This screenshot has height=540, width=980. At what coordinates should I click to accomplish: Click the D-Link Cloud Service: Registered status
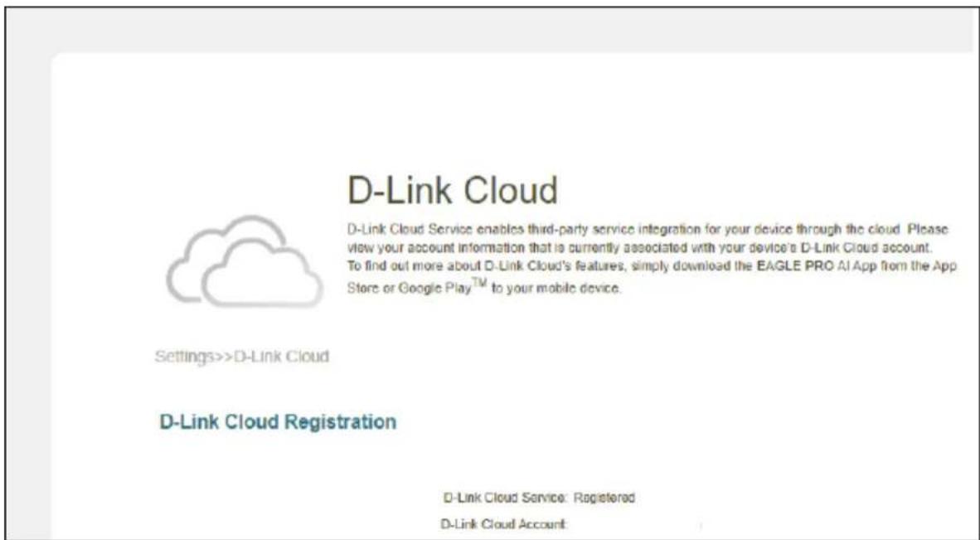point(539,499)
